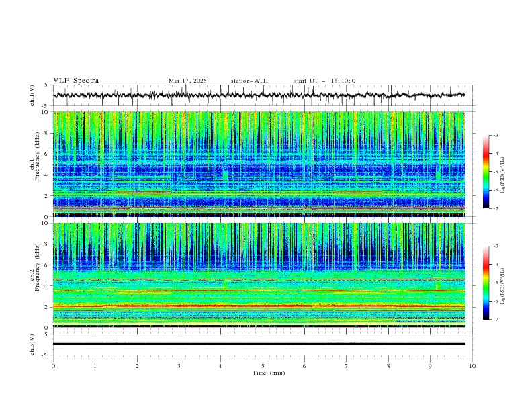532x411 pixels.
Task: Click the "-7" label on ch.1 color bar
Action: click(496, 208)
